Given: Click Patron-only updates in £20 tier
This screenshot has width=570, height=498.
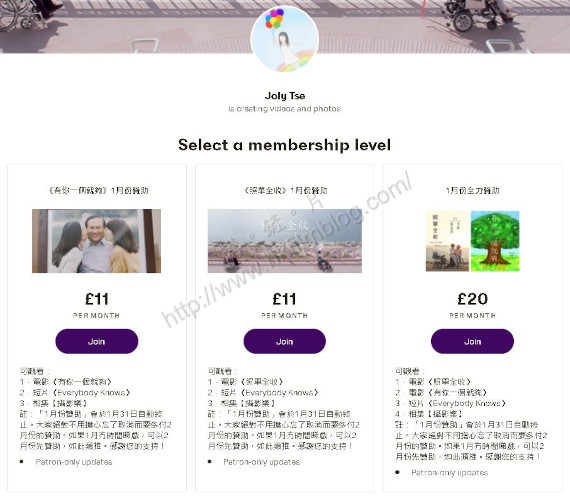Looking at the screenshot, I should click(x=449, y=473).
